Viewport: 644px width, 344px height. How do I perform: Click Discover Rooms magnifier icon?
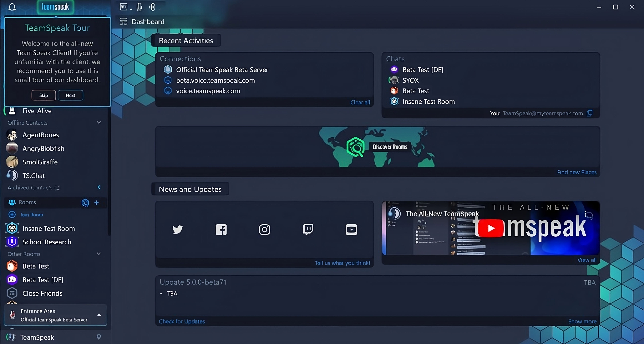(356, 147)
